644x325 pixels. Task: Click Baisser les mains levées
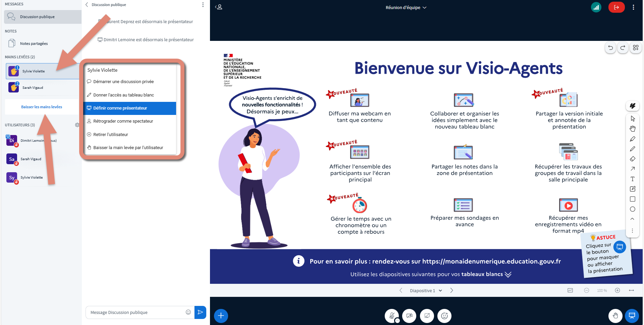tap(42, 107)
